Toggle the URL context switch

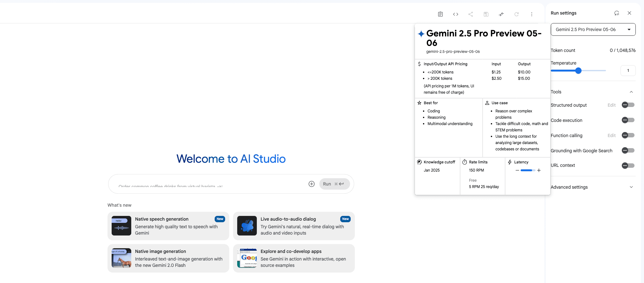point(628,166)
